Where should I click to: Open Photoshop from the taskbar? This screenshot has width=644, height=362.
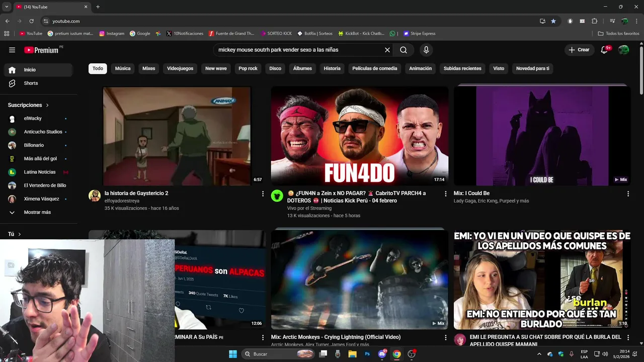pyautogui.click(x=367, y=354)
